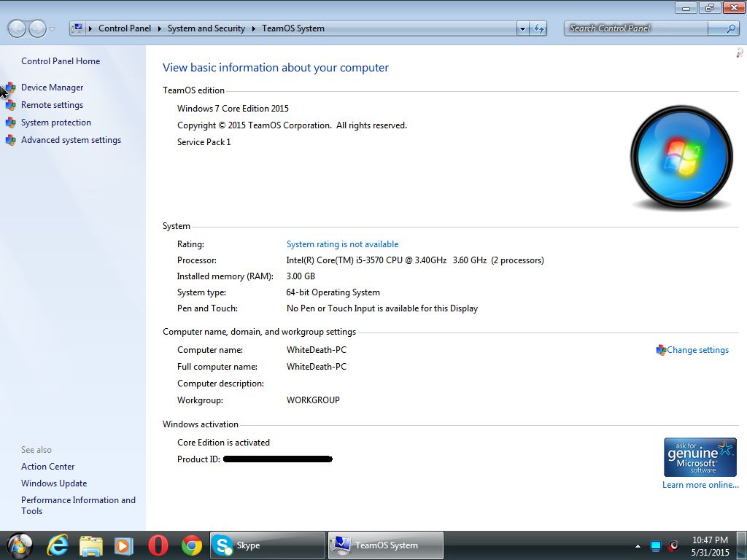747x560 pixels.
Task: Click the Windows logo orb image
Action: click(681, 157)
